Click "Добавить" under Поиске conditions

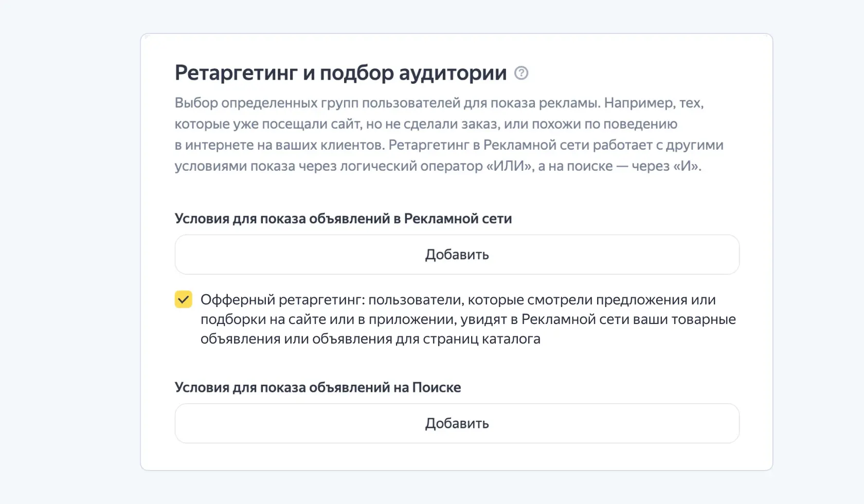(457, 423)
